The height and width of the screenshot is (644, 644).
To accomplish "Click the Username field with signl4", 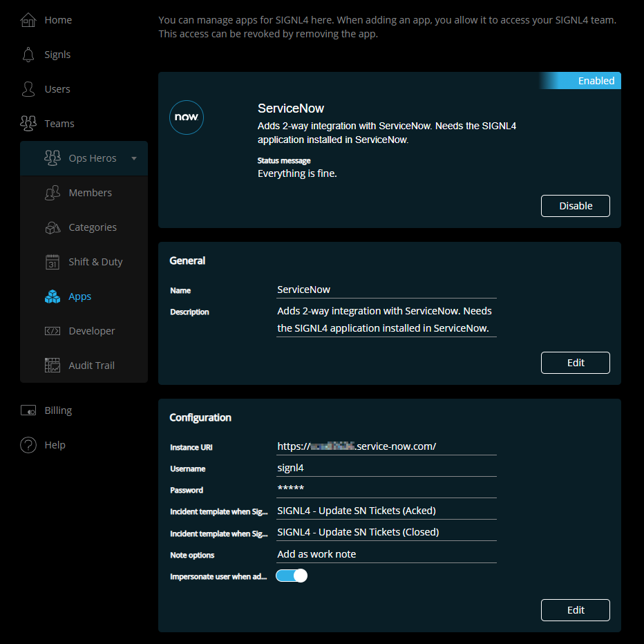I will click(386, 468).
